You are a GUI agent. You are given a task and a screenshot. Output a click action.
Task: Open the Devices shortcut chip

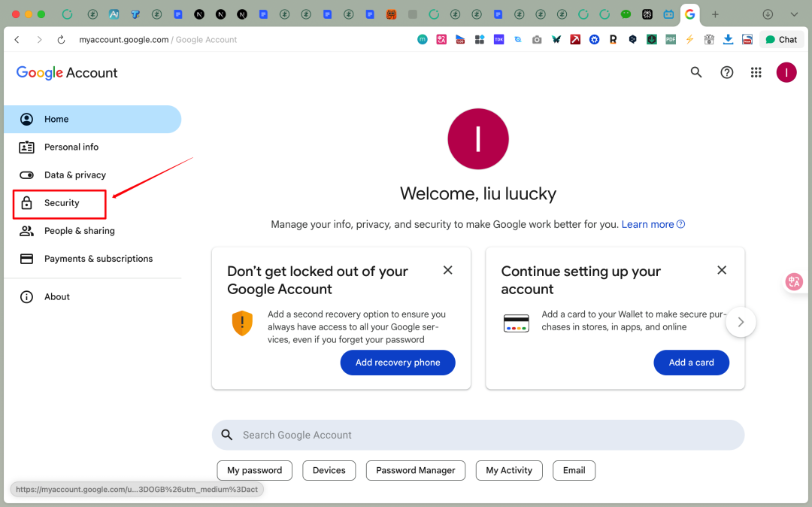[x=329, y=470]
